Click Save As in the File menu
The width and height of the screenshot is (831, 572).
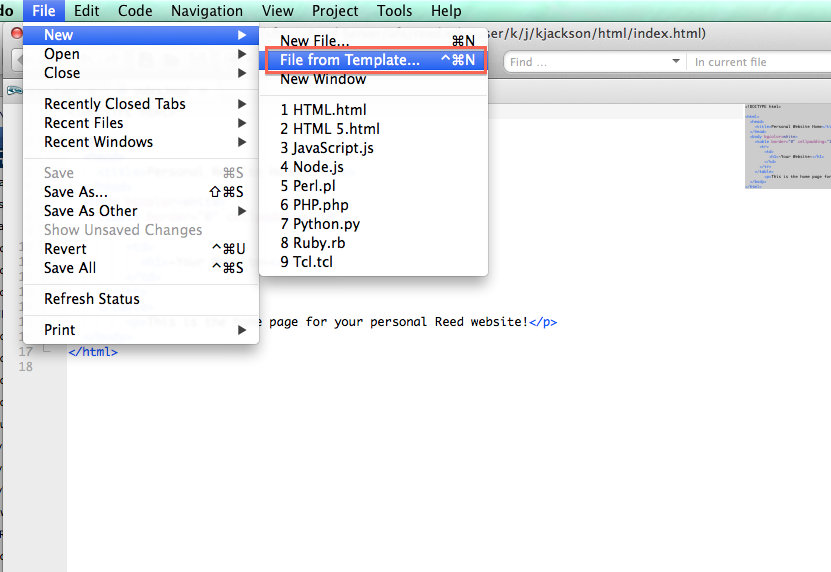76,192
